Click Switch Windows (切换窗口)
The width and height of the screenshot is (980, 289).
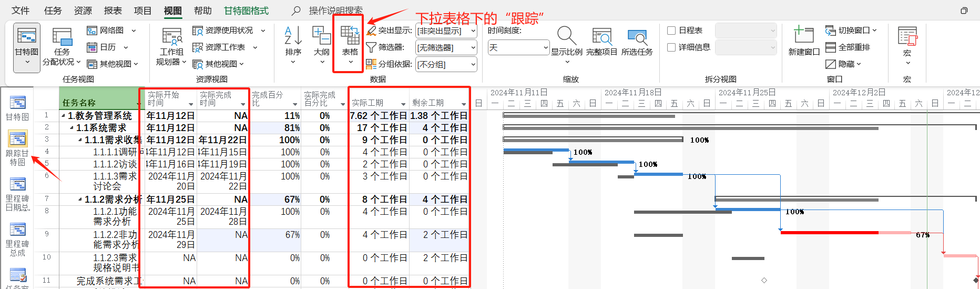851,31
